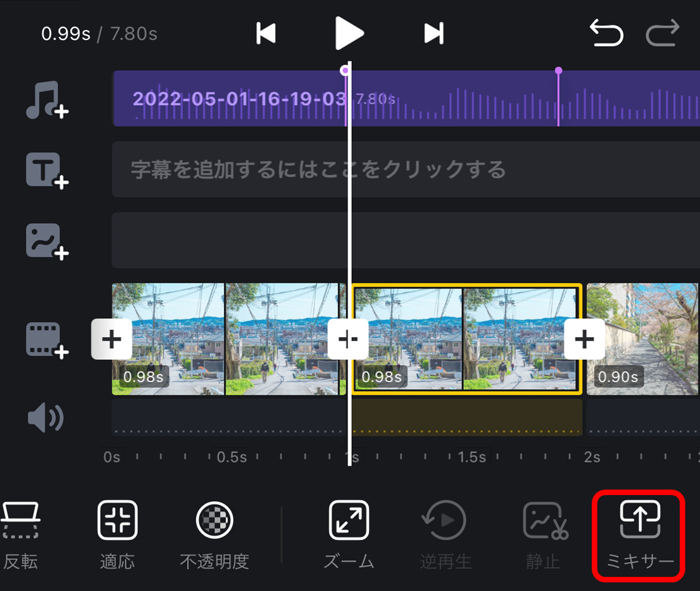Viewport: 700px width, 591px height.
Task: Add a sticker or image overlay
Action: 47,242
